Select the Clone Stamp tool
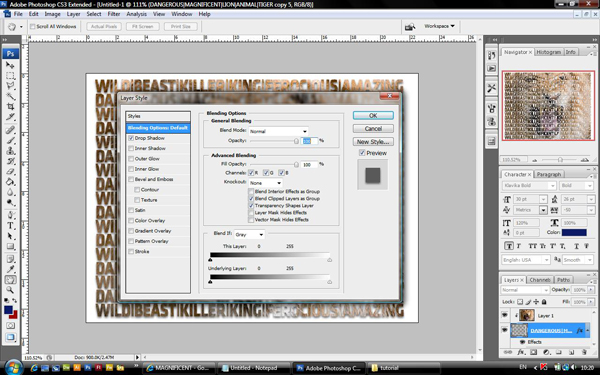 coord(10,151)
